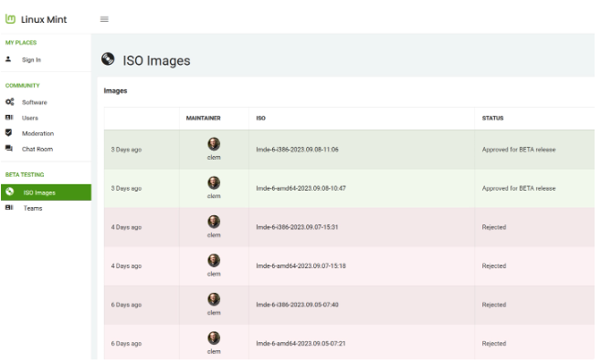Open lmde-6-amd64-2023.09.08-10:47 ISO entry
601x364 pixels.
pos(300,188)
